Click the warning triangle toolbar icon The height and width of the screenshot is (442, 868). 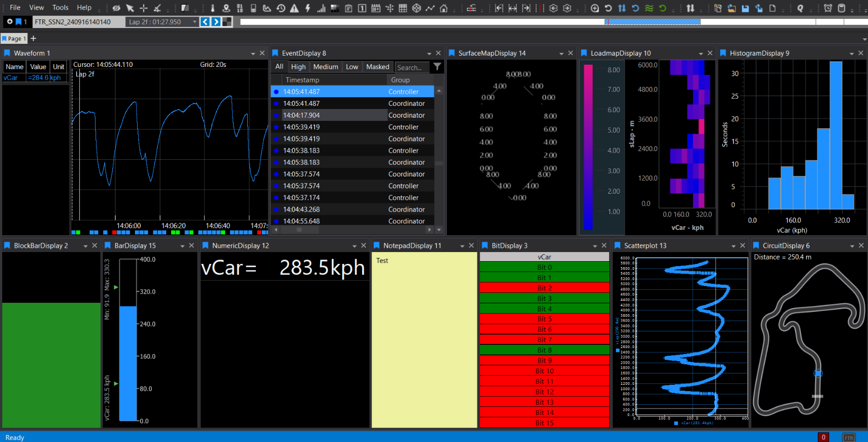(x=294, y=8)
